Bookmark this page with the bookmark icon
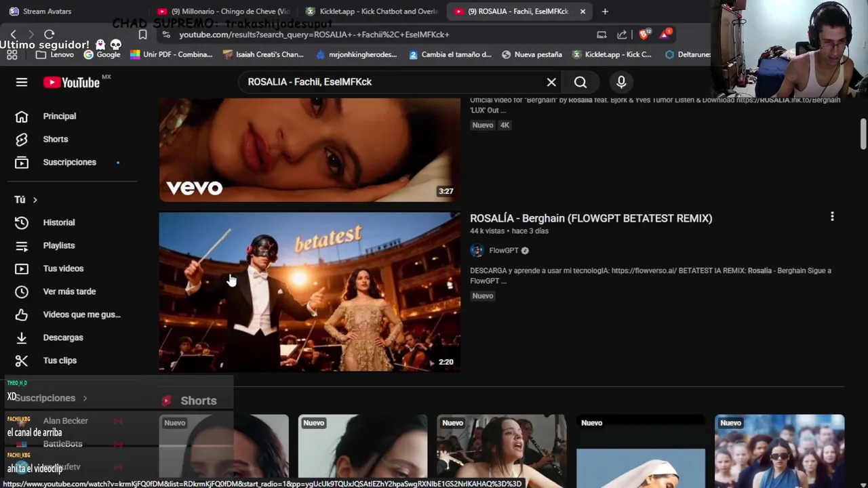This screenshot has width=868, height=488. point(142,35)
